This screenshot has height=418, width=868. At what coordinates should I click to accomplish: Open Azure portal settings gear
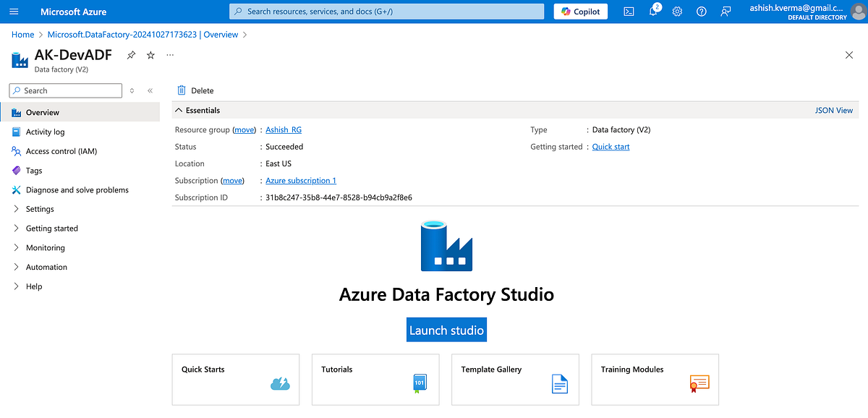(x=677, y=12)
